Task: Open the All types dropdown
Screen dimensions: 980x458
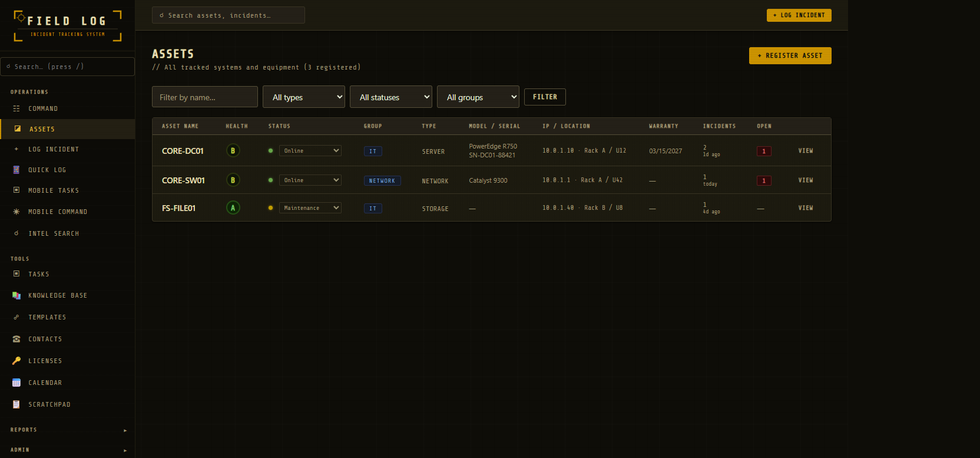Action: (304, 97)
